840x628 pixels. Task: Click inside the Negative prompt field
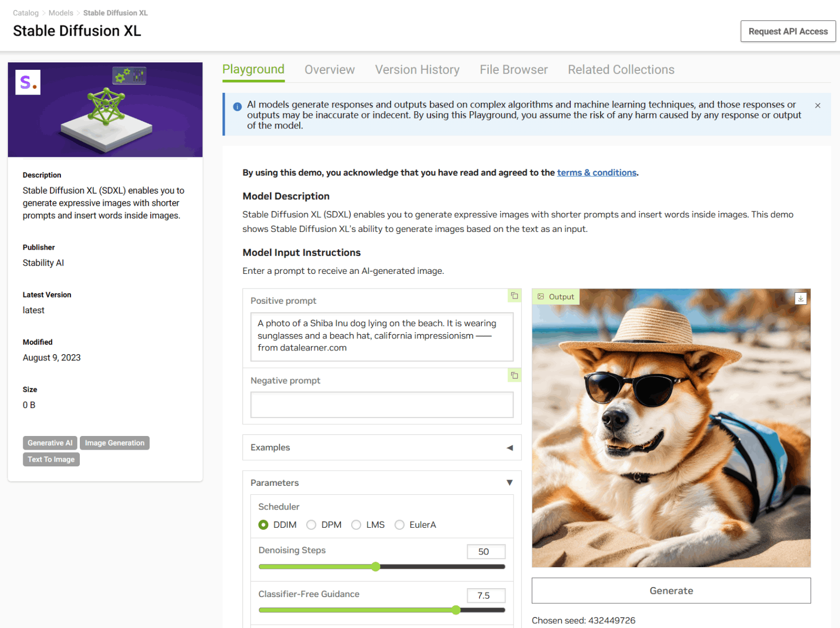click(x=382, y=405)
